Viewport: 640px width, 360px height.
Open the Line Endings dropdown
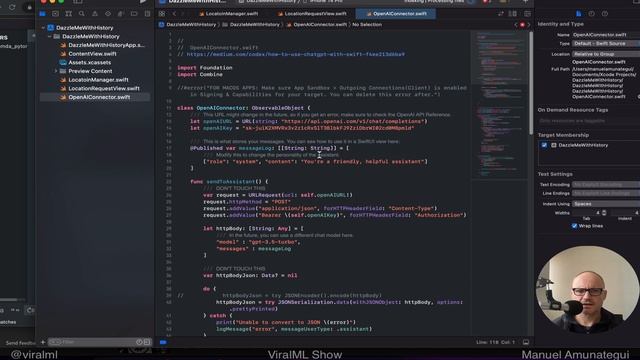pyautogui.click(x=606, y=193)
